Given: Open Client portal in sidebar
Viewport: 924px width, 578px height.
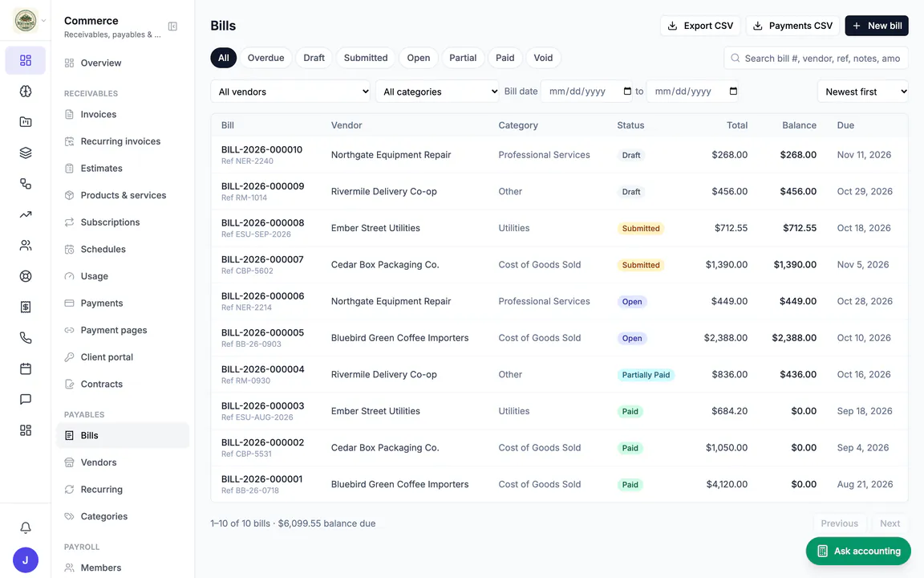Looking at the screenshot, I should 123,356.
